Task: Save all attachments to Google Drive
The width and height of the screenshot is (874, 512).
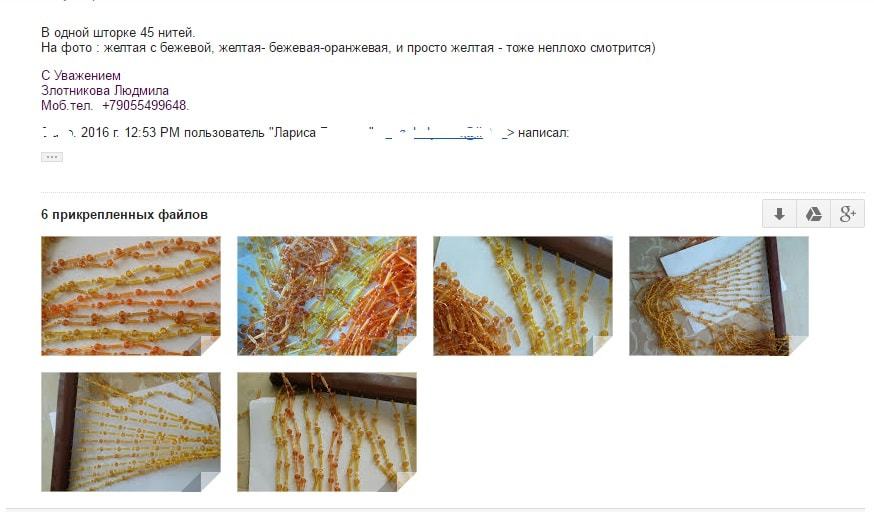Action: pos(814,213)
